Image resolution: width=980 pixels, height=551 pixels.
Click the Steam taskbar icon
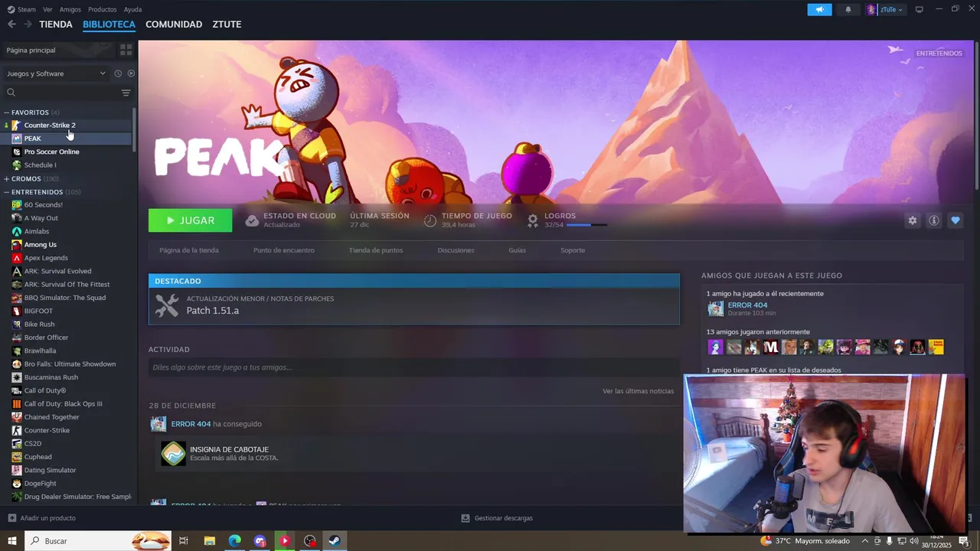335,541
